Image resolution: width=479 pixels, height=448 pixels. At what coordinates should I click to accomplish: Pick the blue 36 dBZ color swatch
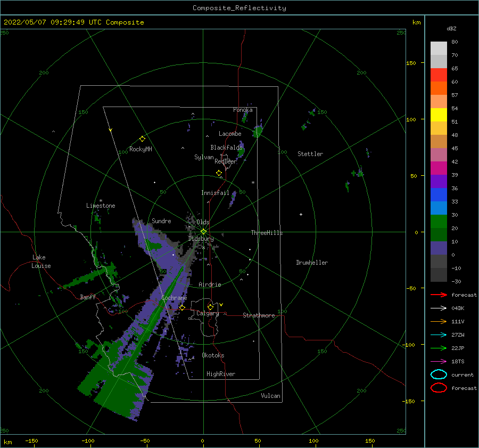[x=439, y=194]
